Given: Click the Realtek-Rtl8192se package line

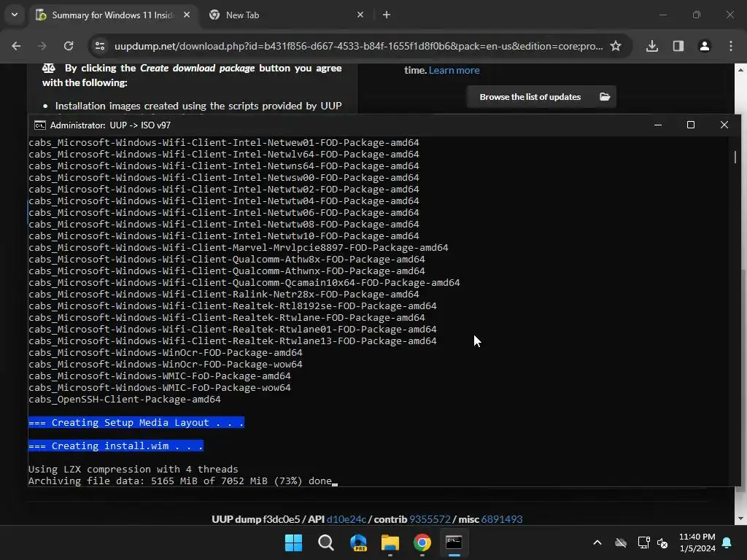Looking at the screenshot, I should pyautogui.click(x=233, y=306).
